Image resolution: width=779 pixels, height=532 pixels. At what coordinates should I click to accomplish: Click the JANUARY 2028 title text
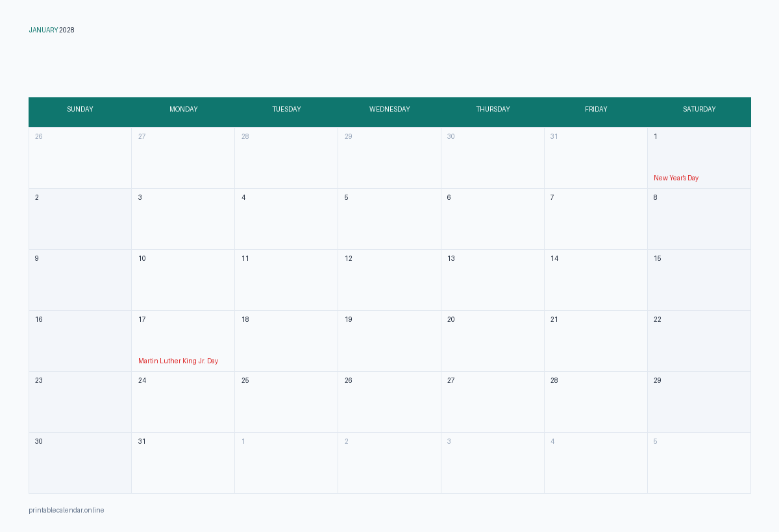pyautogui.click(x=51, y=30)
